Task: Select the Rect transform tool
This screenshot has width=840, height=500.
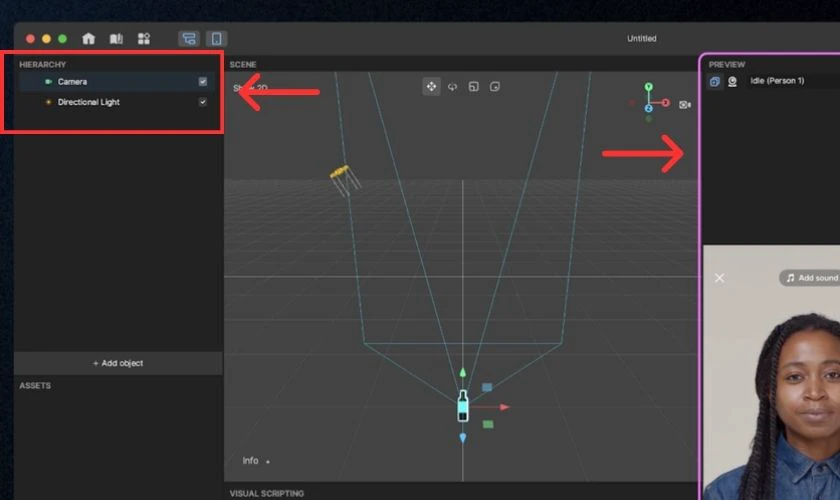Action: tap(495, 86)
